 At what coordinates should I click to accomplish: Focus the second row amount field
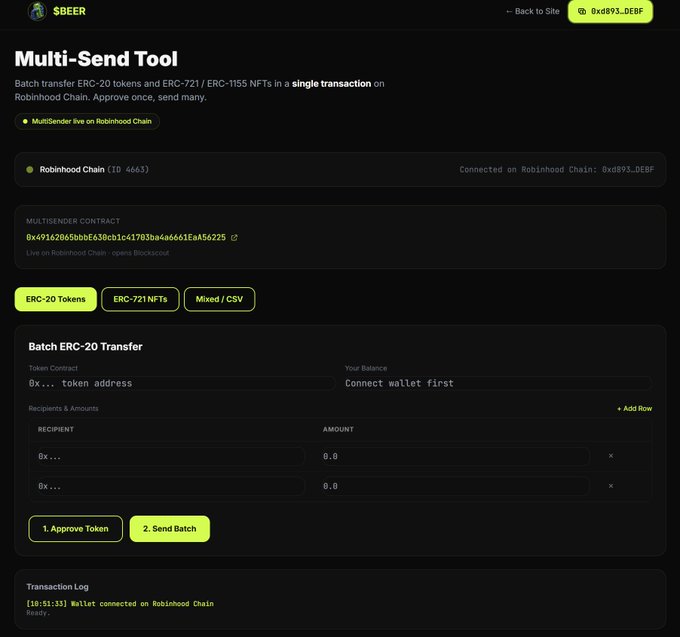[455, 486]
